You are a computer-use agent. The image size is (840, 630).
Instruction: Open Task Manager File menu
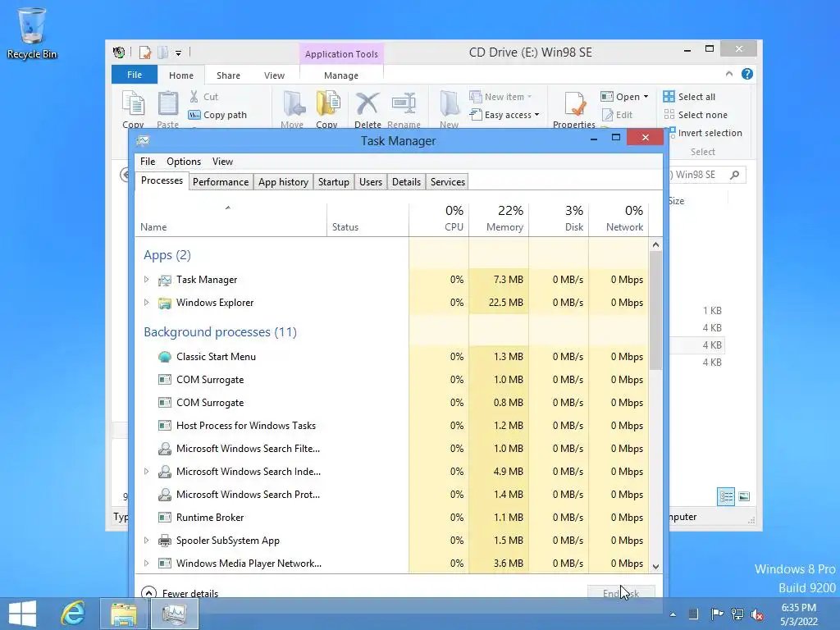[x=148, y=162]
